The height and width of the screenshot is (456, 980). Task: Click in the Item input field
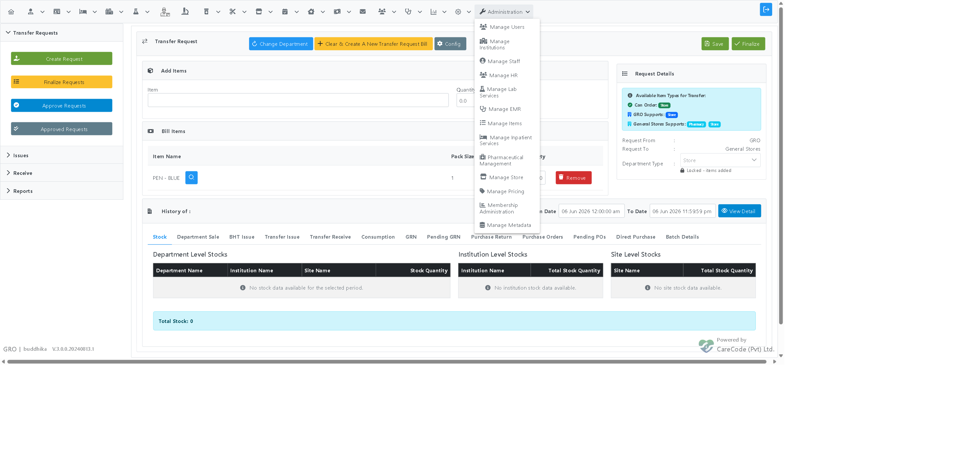(x=298, y=100)
